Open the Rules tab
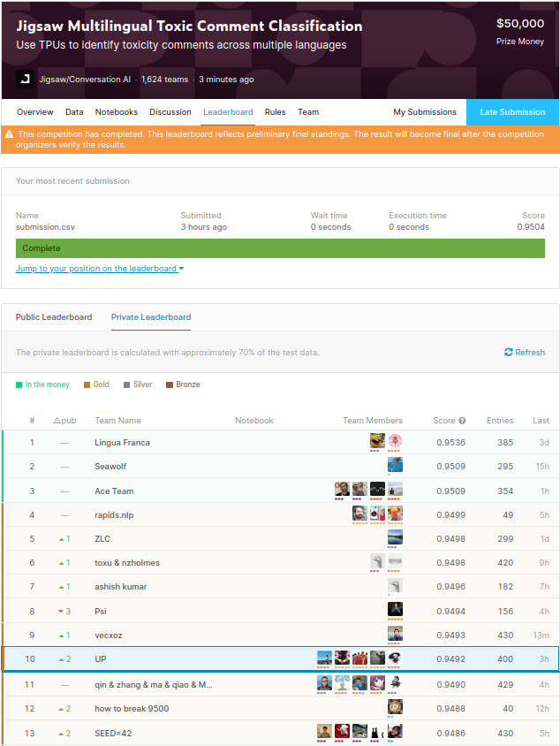Image resolution: width=560 pixels, height=746 pixels. pyautogui.click(x=276, y=112)
